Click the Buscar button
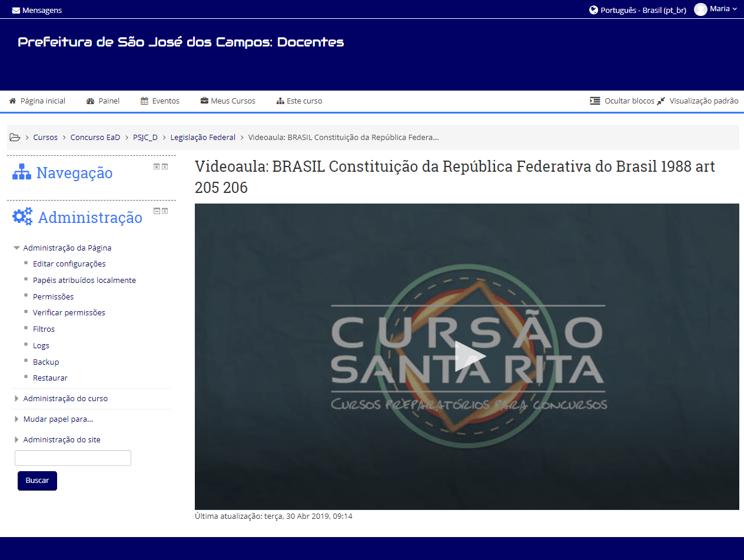The width and height of the screenshot is (744, 560). point(37,481)
